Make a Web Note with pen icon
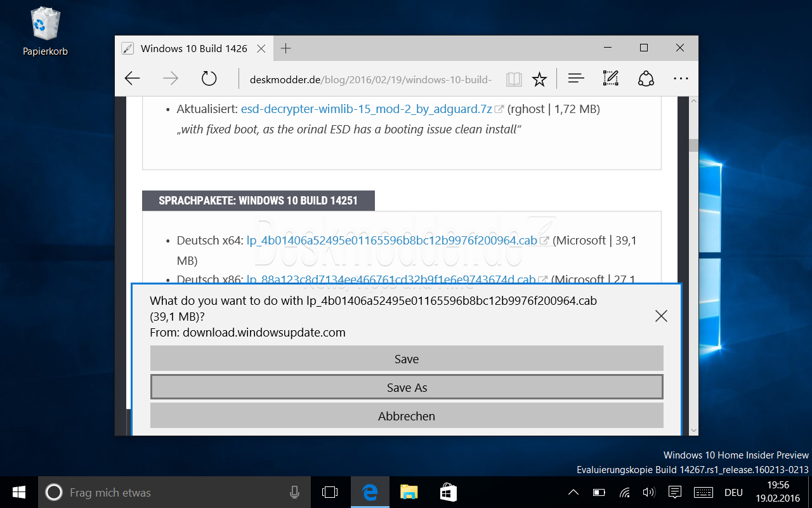 [610, 79]
